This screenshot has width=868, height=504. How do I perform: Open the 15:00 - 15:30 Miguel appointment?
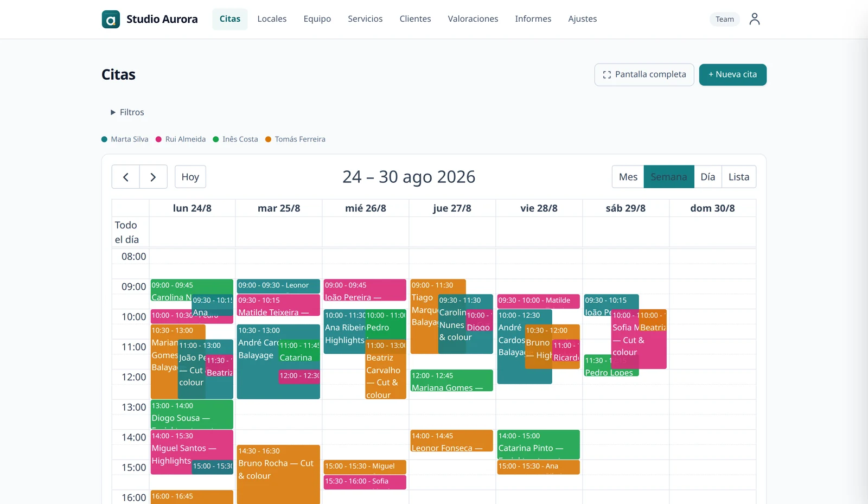pos(365,467)
